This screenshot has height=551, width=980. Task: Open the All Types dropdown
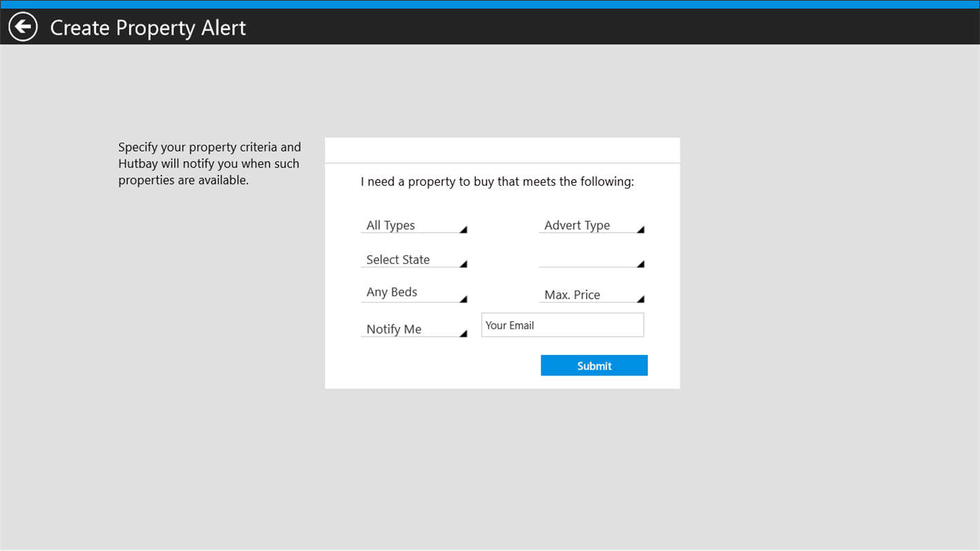(408, 225)
